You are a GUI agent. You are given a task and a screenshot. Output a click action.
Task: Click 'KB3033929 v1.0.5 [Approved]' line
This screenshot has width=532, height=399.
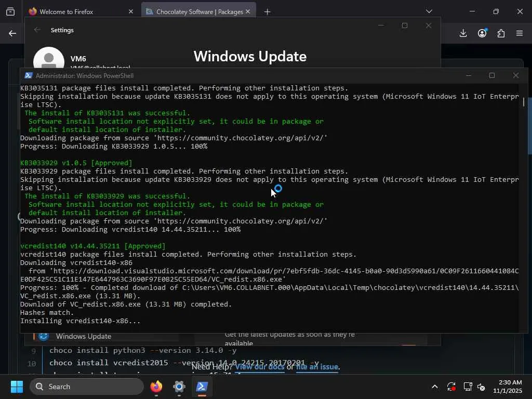pyautogui.click(x=76, y=163)
